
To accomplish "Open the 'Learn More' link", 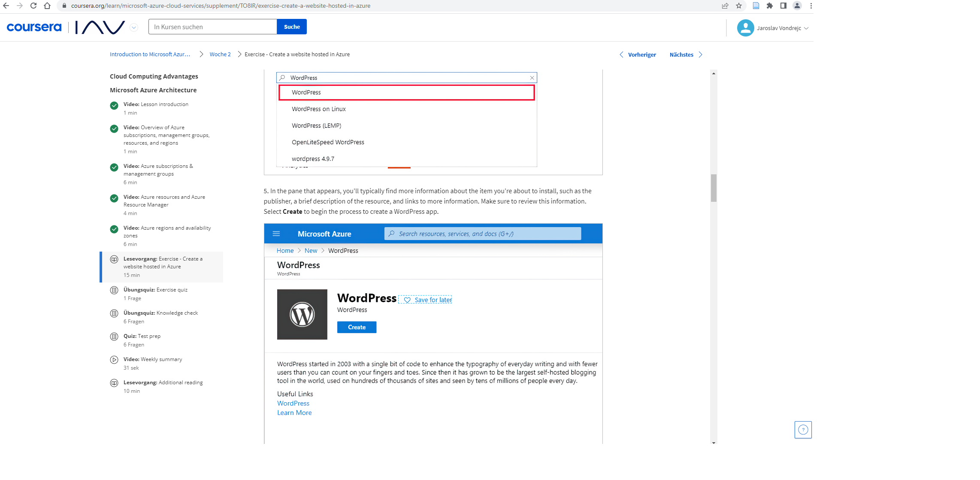I will pos(294,413).
